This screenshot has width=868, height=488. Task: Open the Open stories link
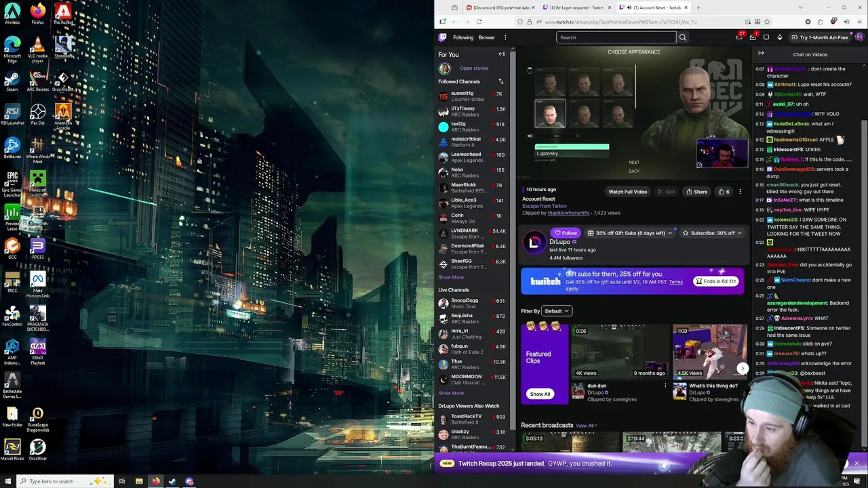pos(474,68)
